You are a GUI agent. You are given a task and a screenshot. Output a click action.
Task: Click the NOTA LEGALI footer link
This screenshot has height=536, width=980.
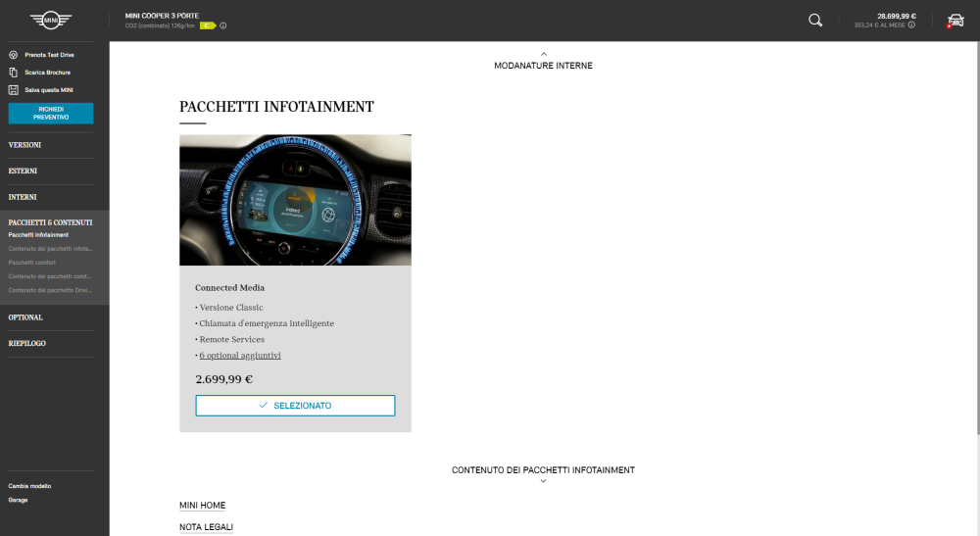point(206,527)
